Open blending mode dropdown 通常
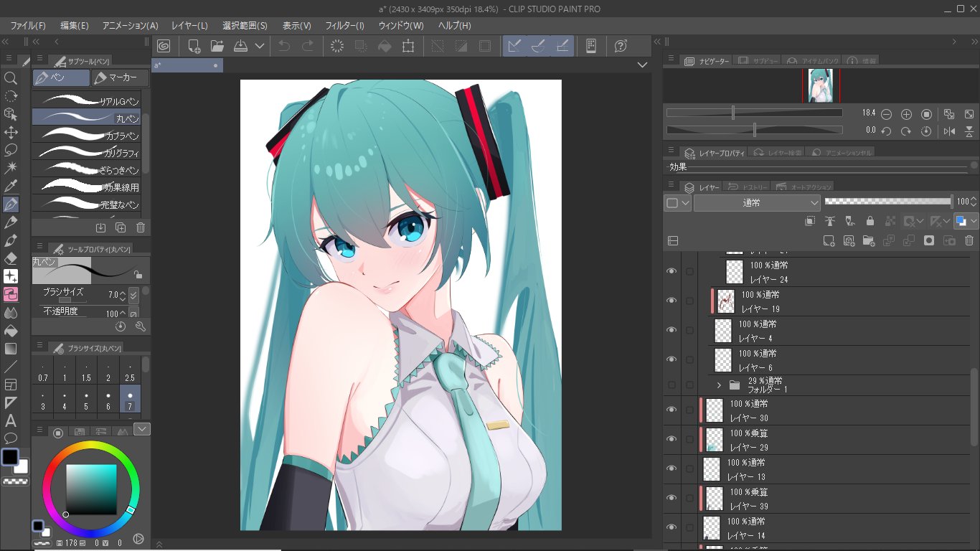 click(757, 203)
